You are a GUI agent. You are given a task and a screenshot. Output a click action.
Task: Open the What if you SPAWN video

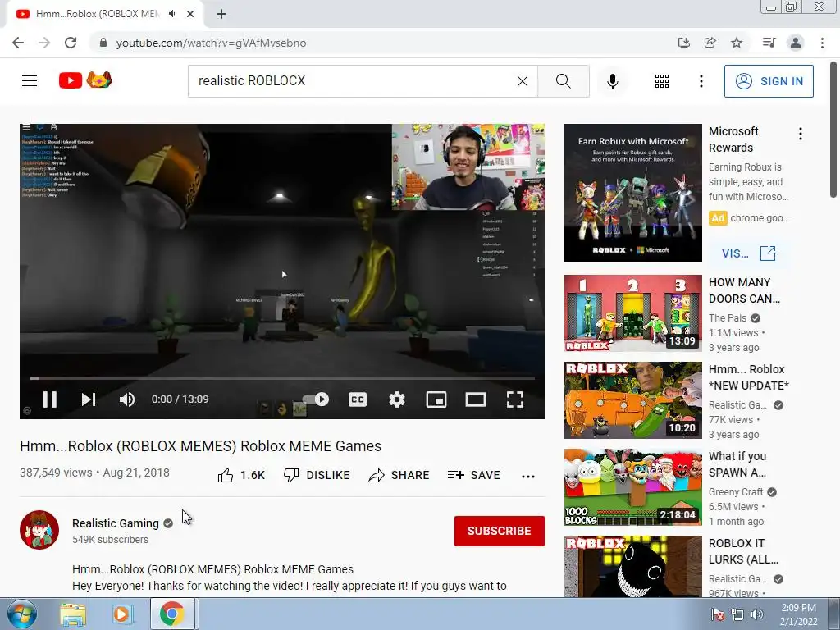[632, 487]
